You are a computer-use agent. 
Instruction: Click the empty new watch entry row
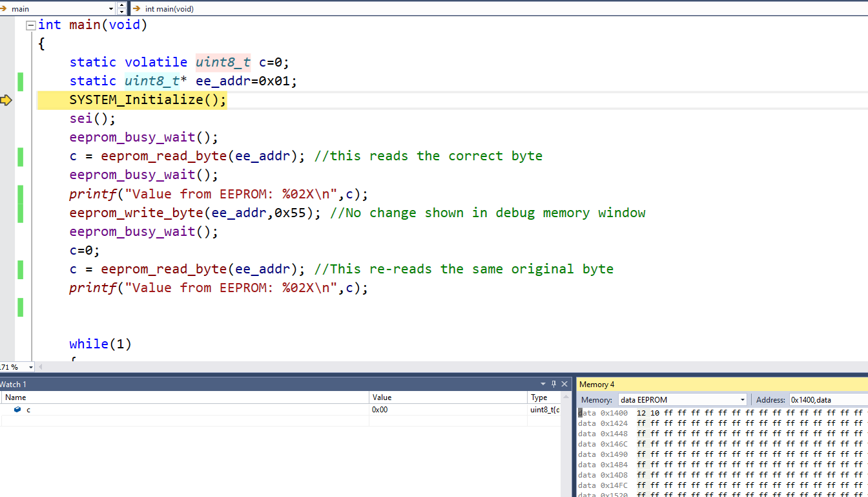[x=184, y=421]
